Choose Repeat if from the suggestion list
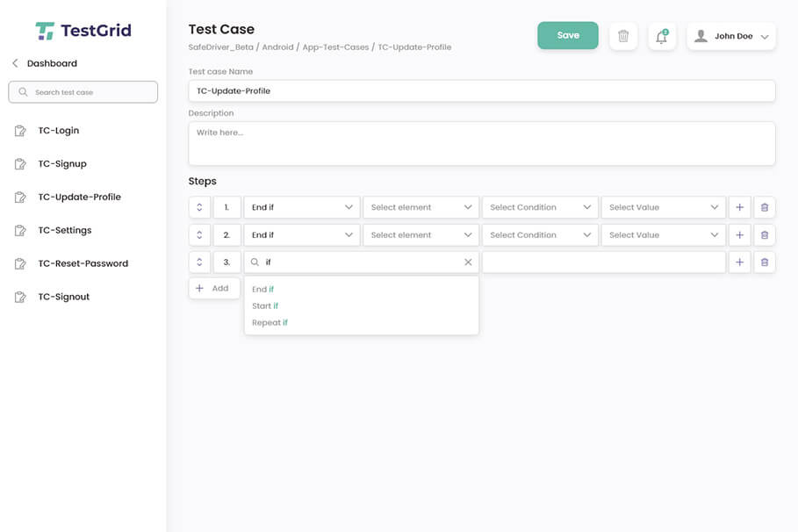Screen dimensions: 798x532 (269, 322)
